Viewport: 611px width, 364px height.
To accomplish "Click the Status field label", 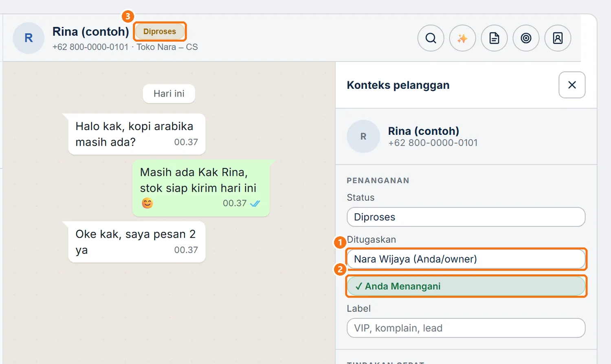I will (360, 197).
